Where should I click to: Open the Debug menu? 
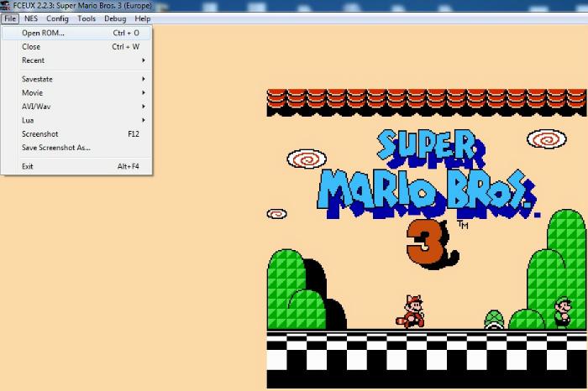(x=115, y=18)
